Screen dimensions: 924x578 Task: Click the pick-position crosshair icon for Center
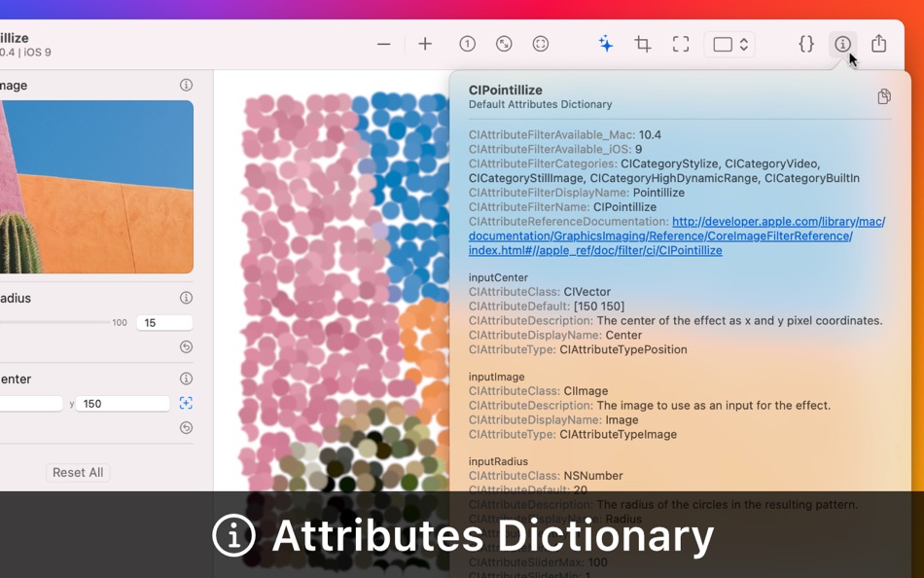186,404
